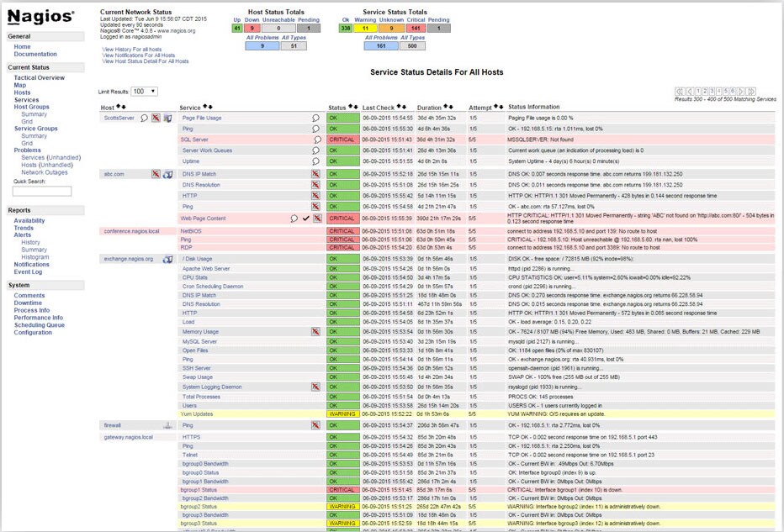The width and height of the screenshot is (784, 532).
Task: Open the NetBIOS service link
Action: click(x=191, y=231)
